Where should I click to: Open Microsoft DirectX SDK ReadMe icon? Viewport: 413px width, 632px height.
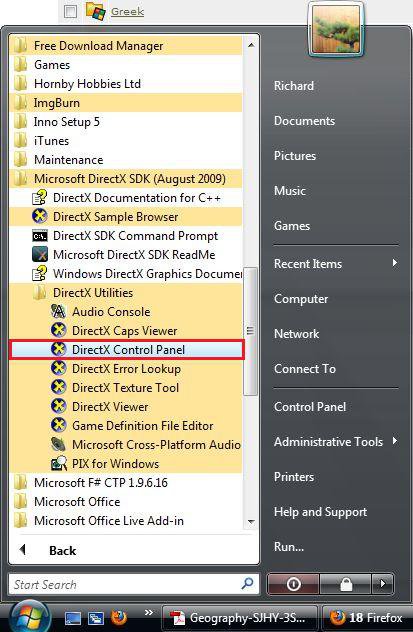pyautogui.click(x=40, y=255)
